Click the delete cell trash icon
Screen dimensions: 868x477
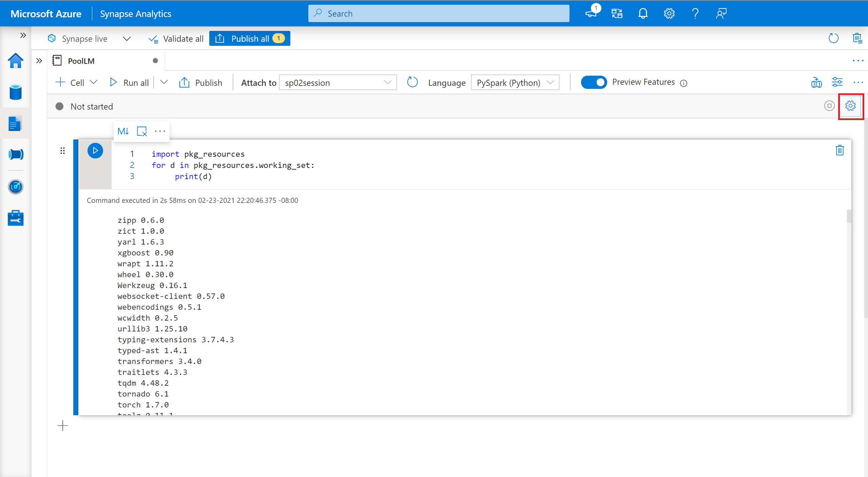click(840, 150)
